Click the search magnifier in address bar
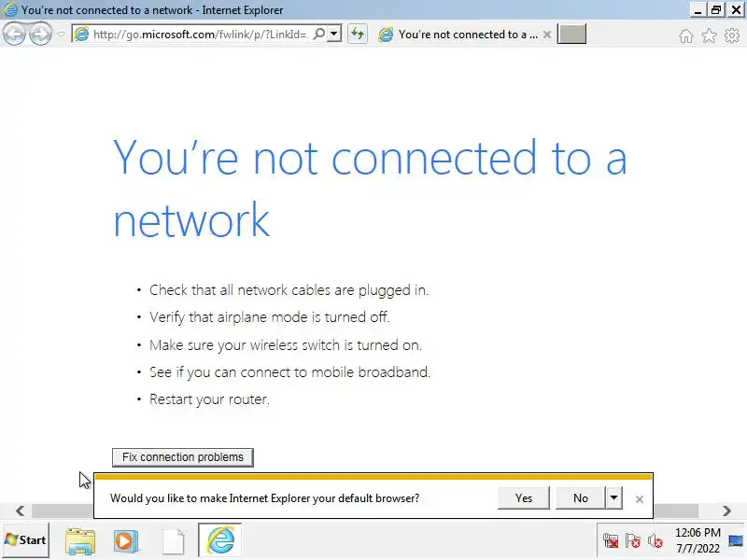The height and width of the screenshot is (560, 747). click(319, 34)
